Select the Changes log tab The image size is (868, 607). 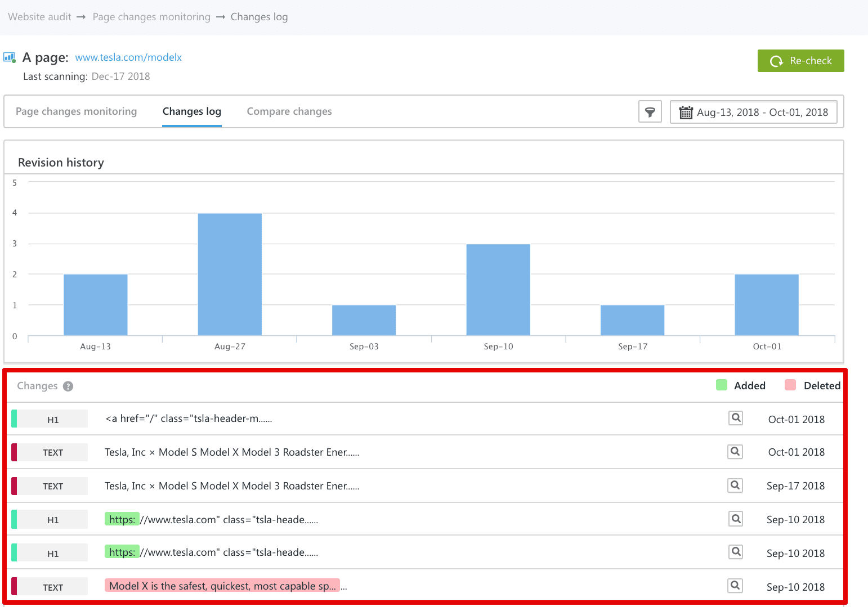(x=192, y=111)
